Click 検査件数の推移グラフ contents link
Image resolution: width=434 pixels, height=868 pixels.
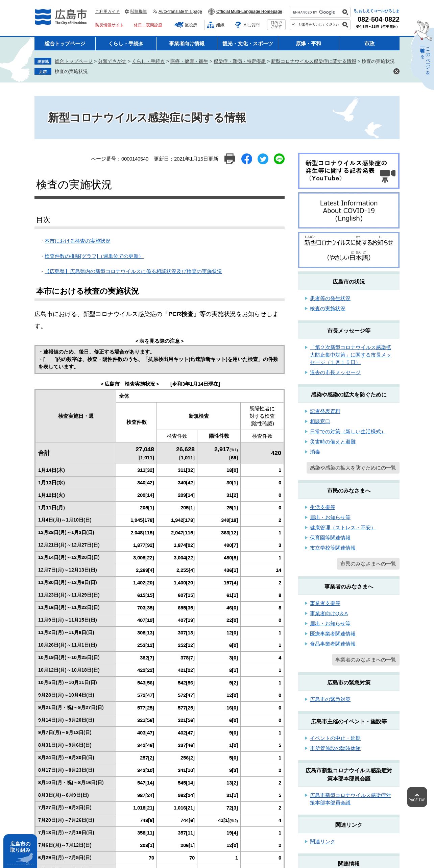94,256
